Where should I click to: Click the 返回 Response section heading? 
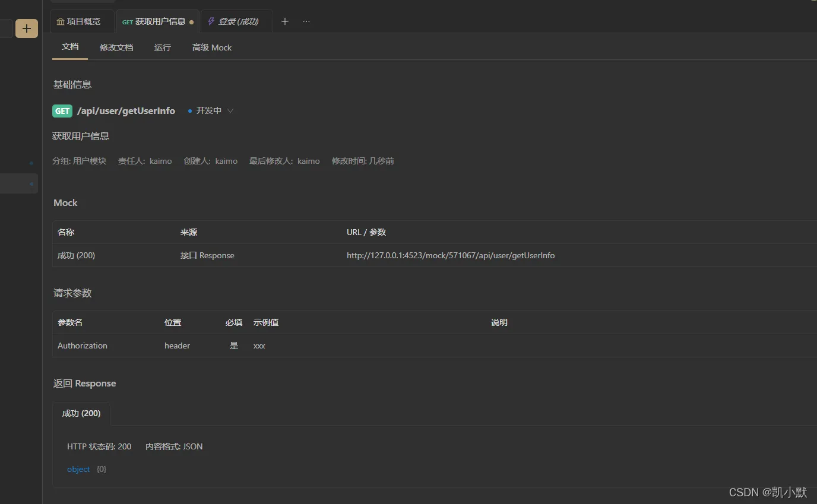84,383
